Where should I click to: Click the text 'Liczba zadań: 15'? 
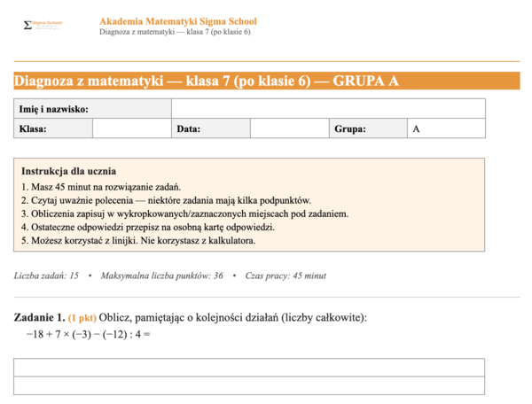pos(46,276)
